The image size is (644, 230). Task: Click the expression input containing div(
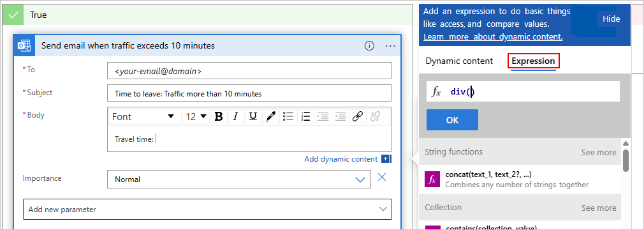523,92
